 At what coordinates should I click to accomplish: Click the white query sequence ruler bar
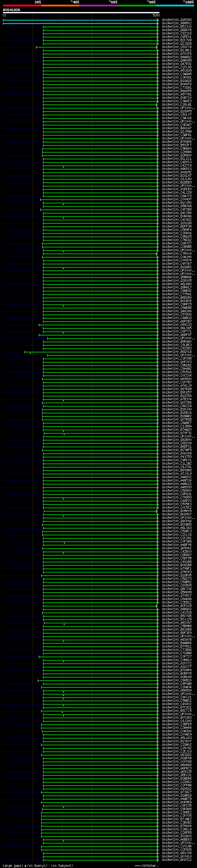(81, 12)
